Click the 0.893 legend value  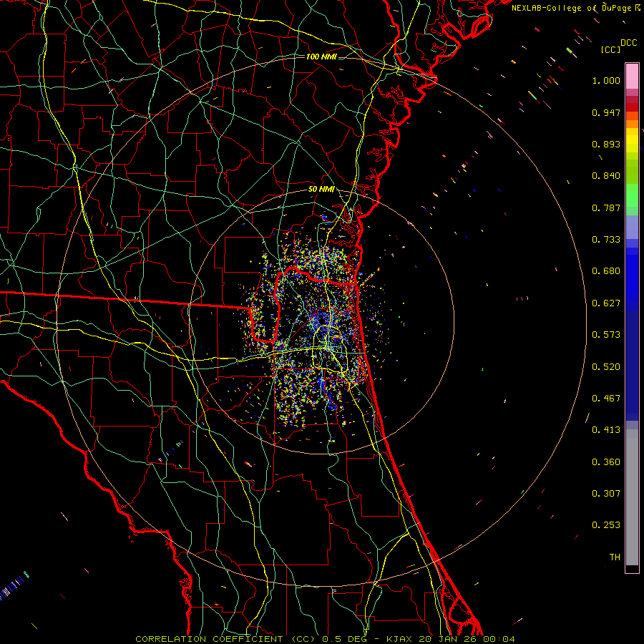(x=606, y=144)
